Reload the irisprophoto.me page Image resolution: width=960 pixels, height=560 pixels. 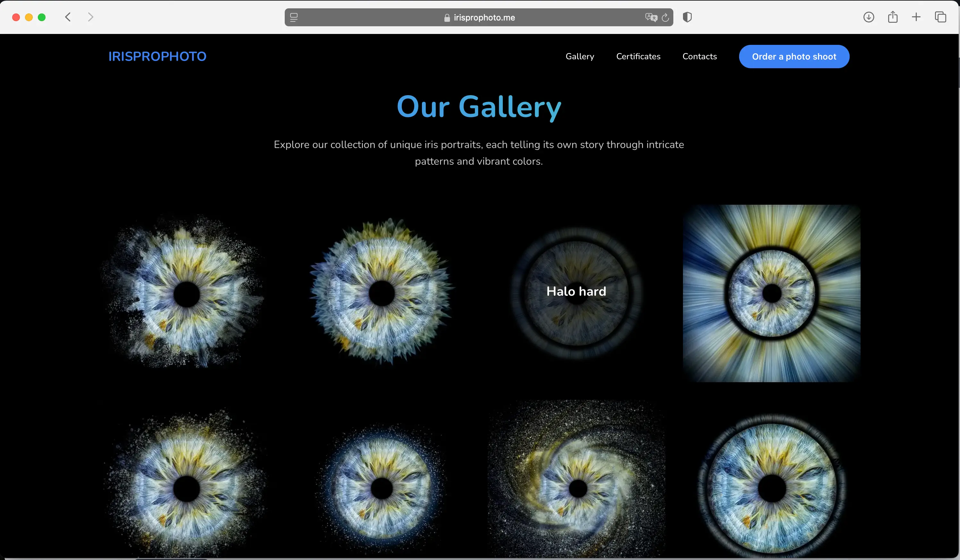click(665, 18)
